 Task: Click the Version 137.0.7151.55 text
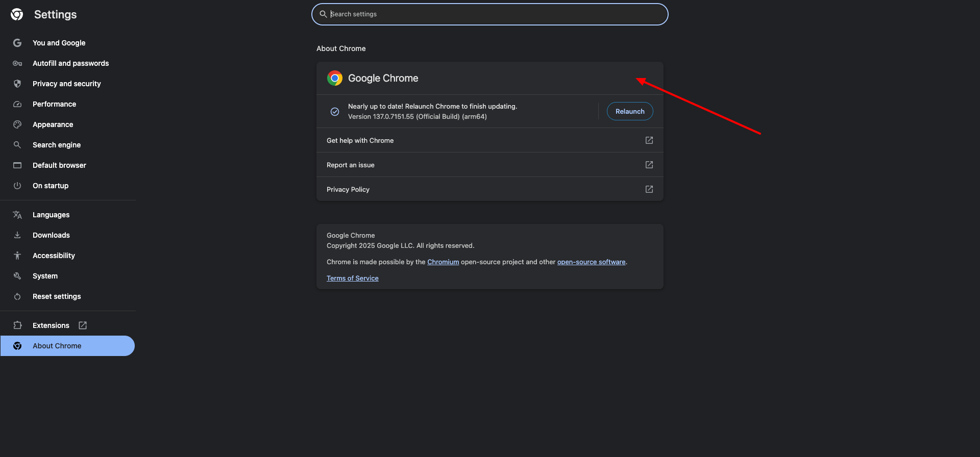point(418,116)
